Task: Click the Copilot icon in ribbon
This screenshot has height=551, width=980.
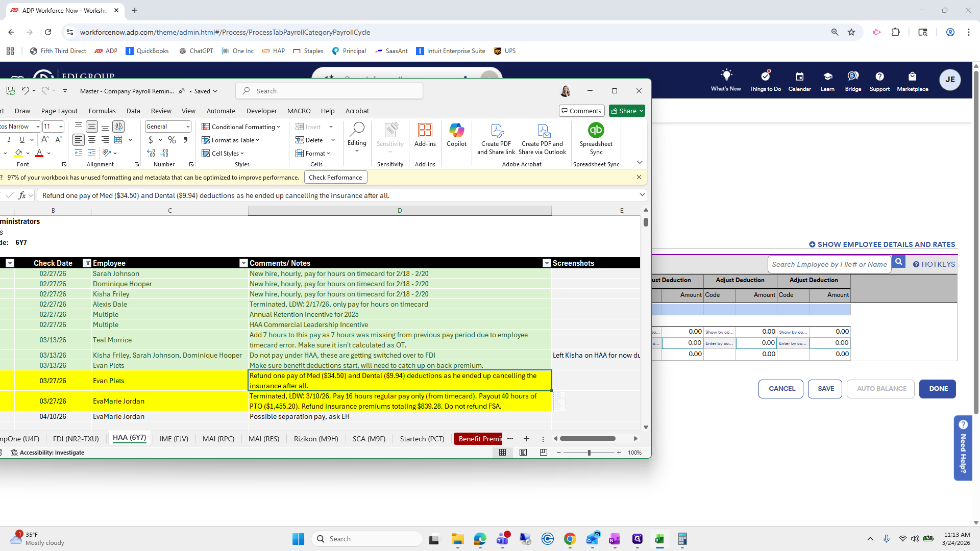Action: [456, 131]
